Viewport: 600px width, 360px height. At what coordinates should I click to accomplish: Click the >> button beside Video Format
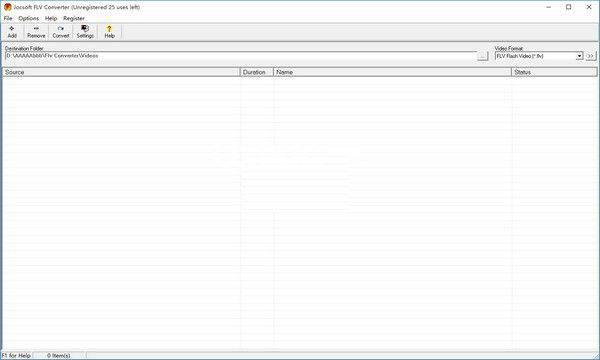click(x=590, y=56)
